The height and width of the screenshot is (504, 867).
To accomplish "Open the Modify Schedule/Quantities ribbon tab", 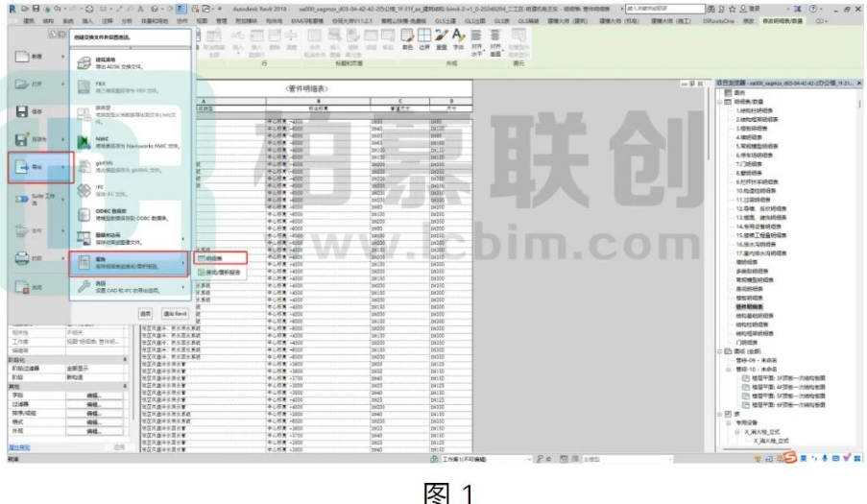I will coord(782,20).
